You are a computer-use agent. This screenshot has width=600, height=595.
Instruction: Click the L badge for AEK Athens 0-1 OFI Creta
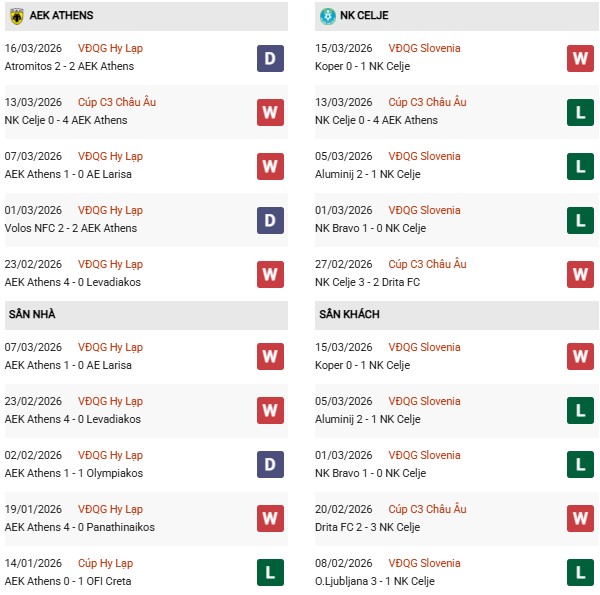pos(270,572)
